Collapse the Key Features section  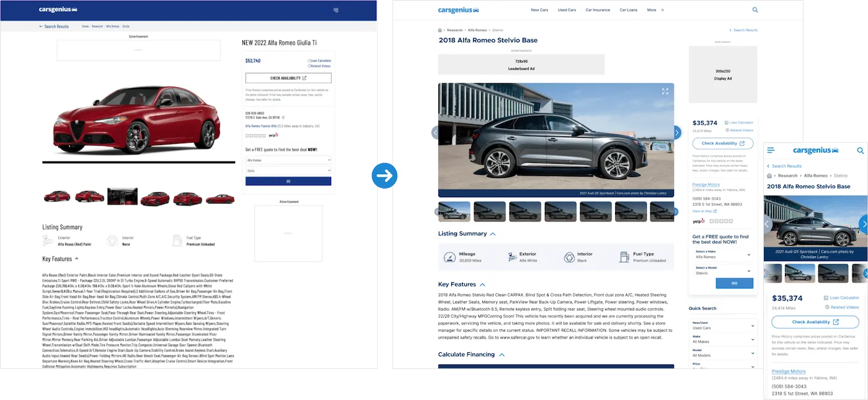482,284
